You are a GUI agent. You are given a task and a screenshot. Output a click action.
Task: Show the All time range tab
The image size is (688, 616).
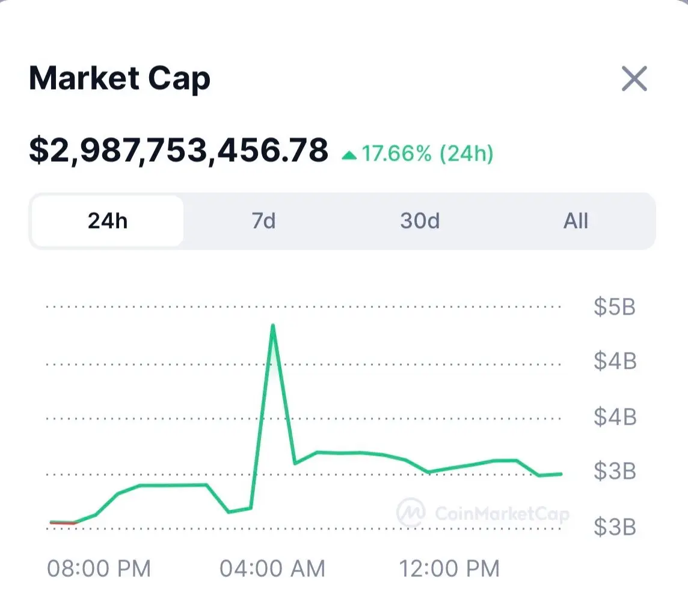(x=576, y=221)
